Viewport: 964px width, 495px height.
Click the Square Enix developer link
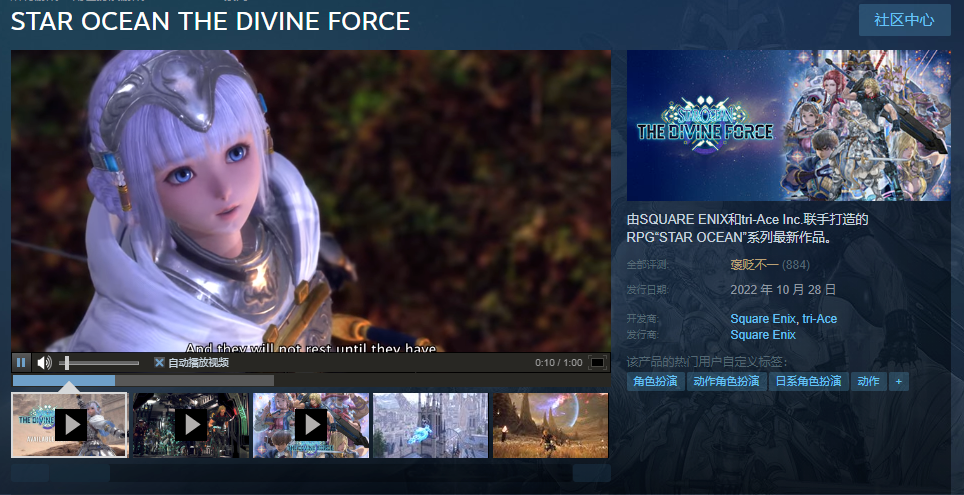[762, 319]
